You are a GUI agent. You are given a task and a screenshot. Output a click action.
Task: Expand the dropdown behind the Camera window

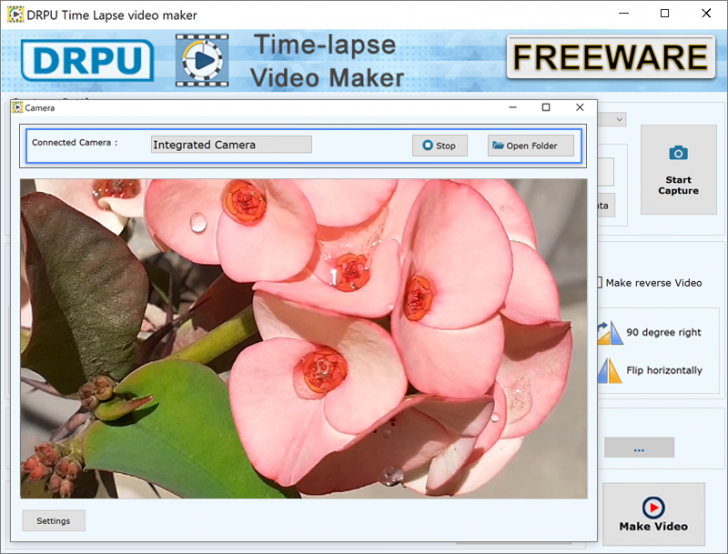[x=618, y=119]
